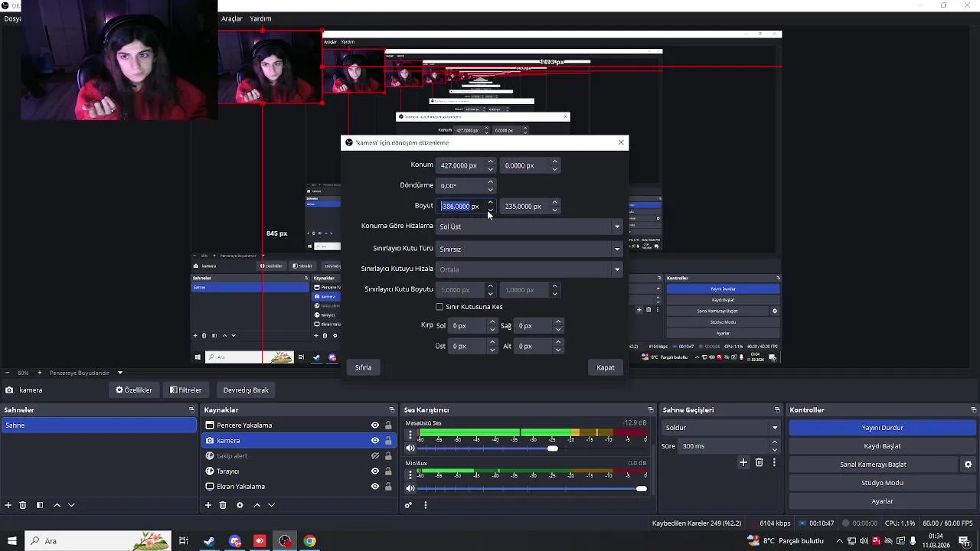The image size is (980, 551).
Task: Open audio mixer menu three dots at bottom
Action: [426, 505]
